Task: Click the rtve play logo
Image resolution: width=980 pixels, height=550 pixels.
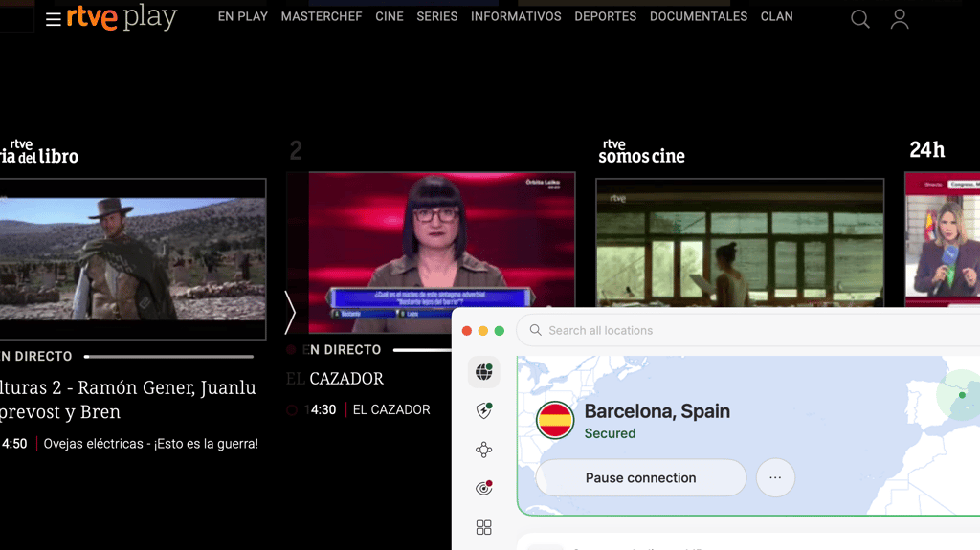Action: pos(122,17)
